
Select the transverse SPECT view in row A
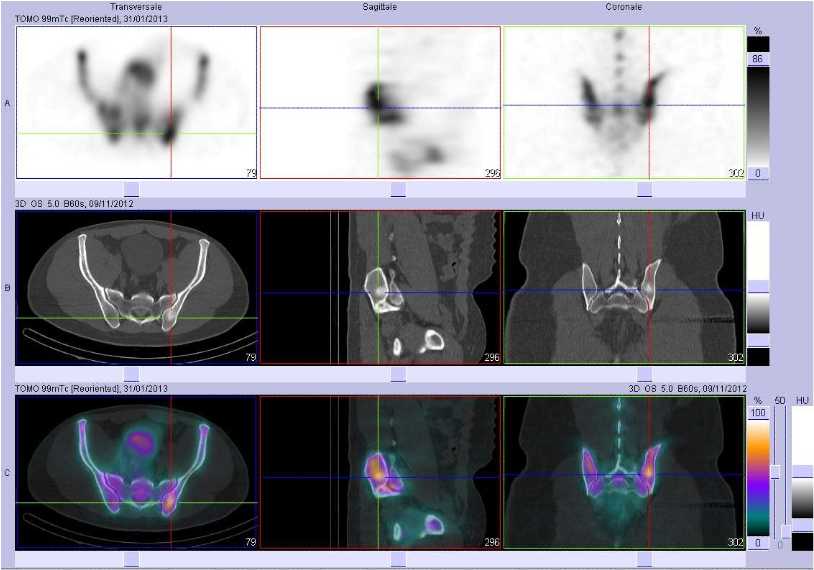pyautogui.click(x=136, y=102)
